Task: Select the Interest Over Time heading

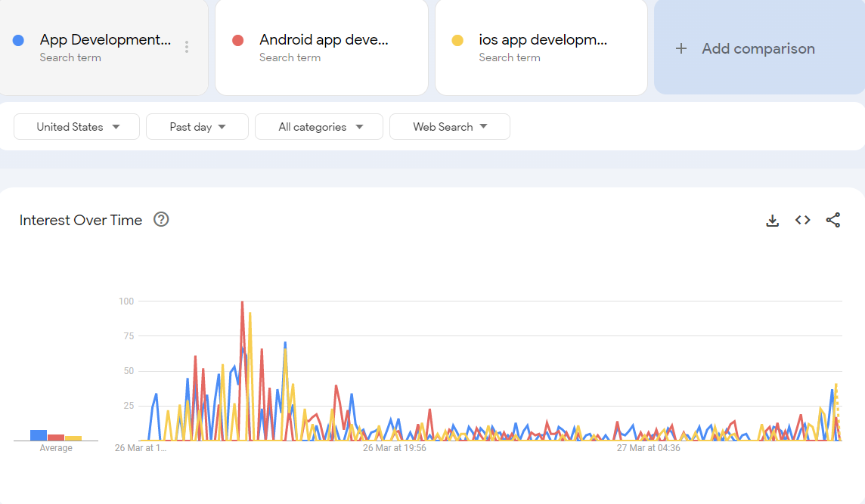Action: point(81,220)
